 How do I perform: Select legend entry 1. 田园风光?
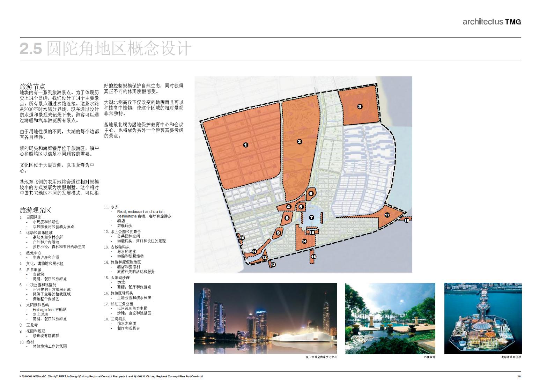coord(30,217)
